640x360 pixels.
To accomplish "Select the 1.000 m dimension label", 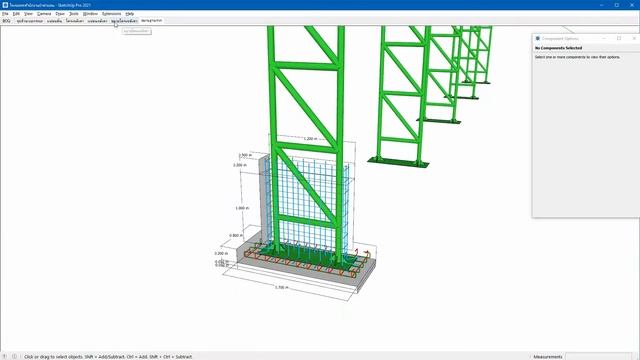I will coord(242,208).
